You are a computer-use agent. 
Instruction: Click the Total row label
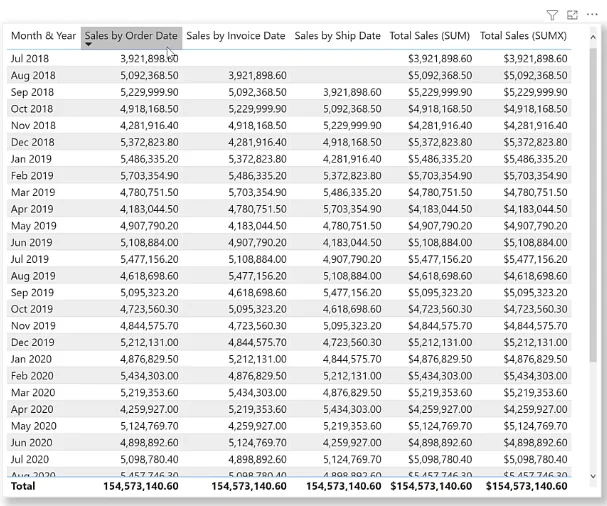point(23,486)
